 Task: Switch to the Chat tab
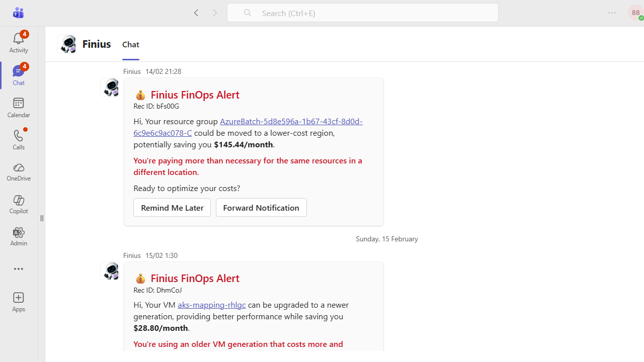pyautogui.click(x=131, y=44)
